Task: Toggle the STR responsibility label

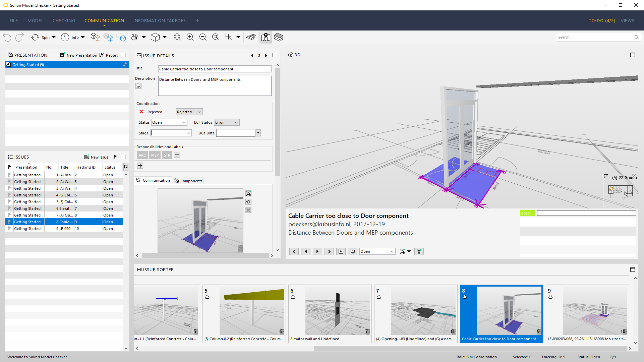Action: pos(167,155)
